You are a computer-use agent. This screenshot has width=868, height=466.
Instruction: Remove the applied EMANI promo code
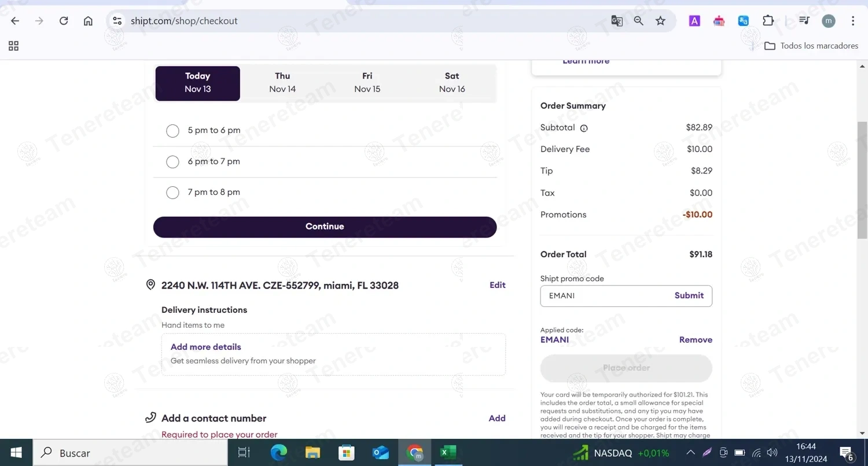point(695,340)
